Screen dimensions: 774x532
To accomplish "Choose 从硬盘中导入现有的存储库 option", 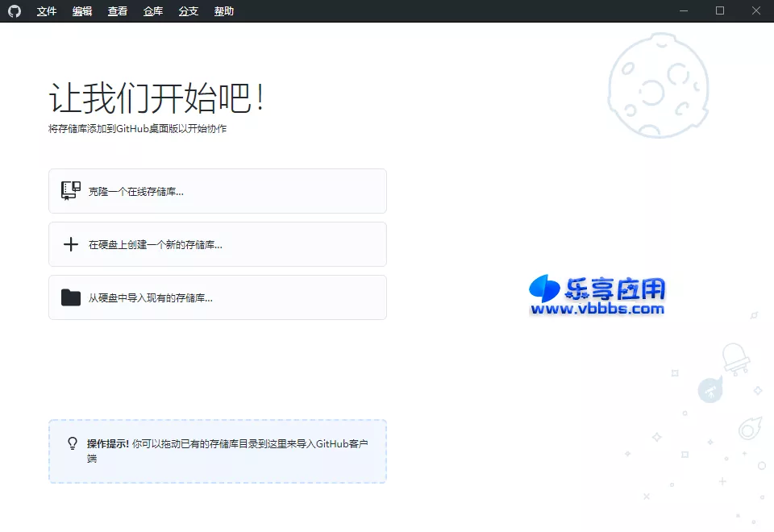I will click(218, 297).
